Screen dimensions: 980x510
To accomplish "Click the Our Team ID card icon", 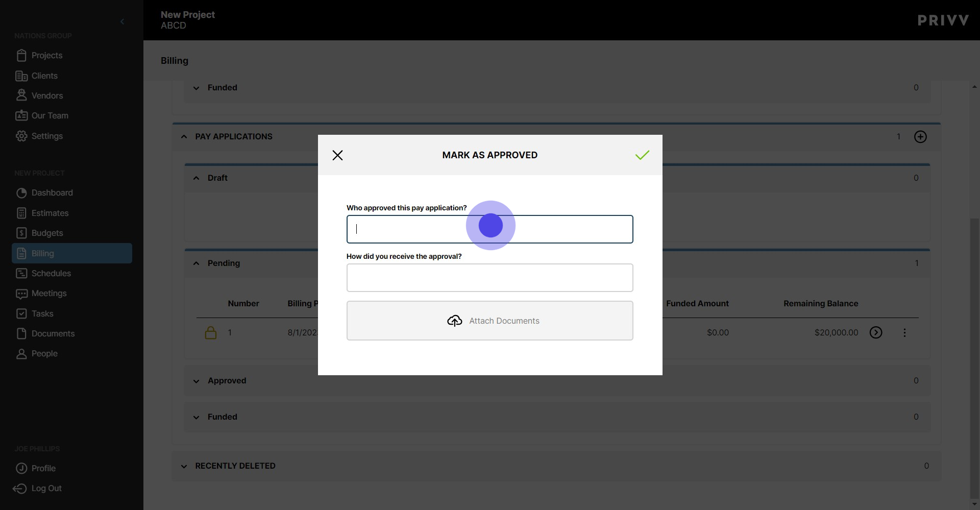I will [21, 115].
